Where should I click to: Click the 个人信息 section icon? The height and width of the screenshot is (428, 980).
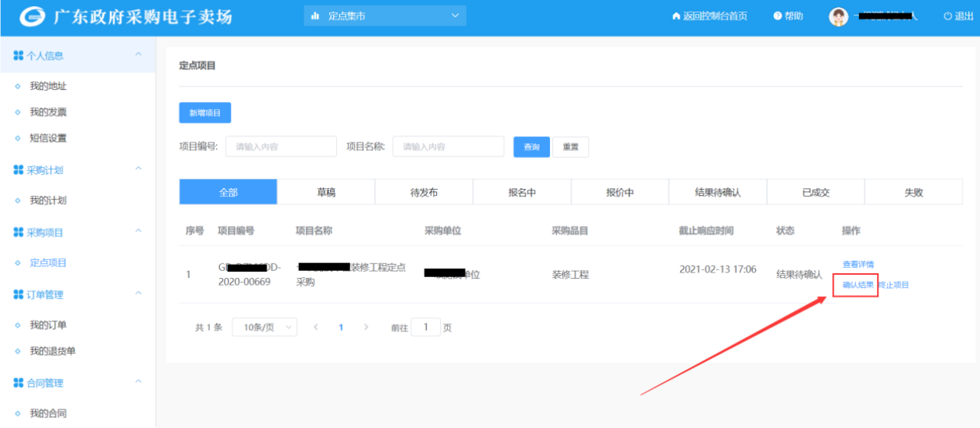(19, 56)
